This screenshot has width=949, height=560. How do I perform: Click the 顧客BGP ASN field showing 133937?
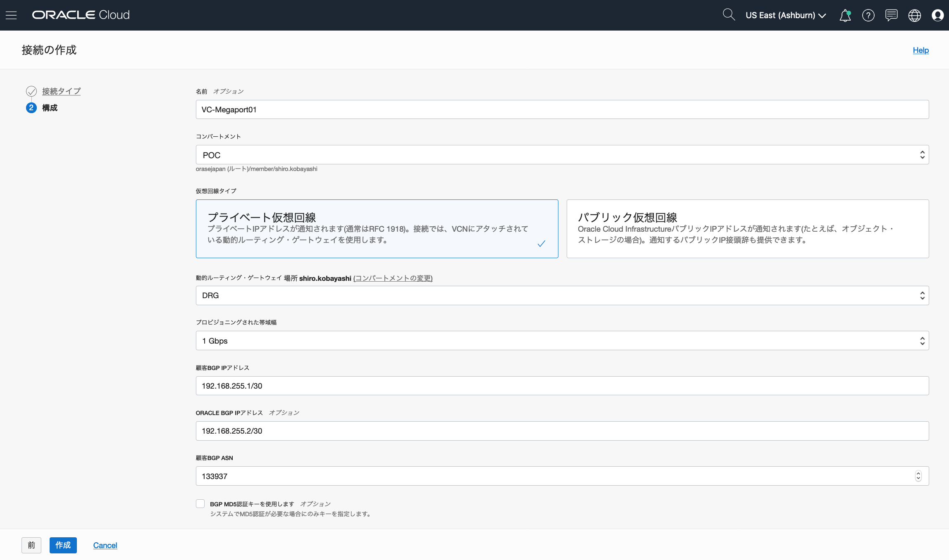(x=562, y=476)
